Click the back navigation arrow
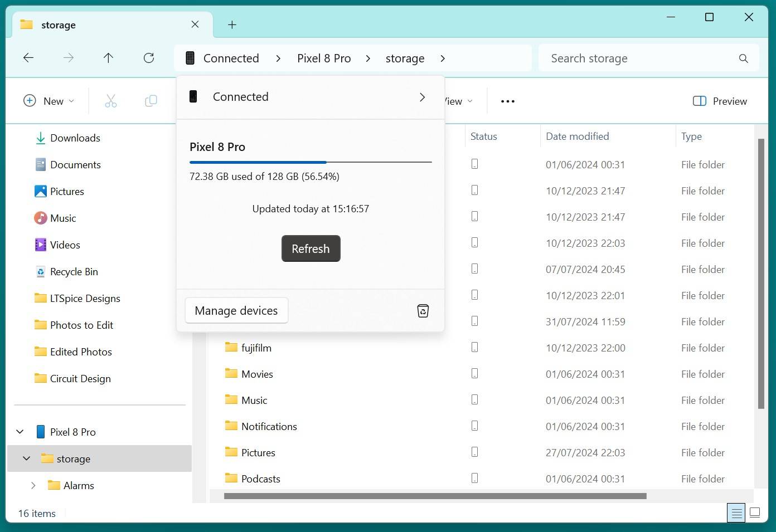This screenshot has height=532, width=776. coord(28,58)
